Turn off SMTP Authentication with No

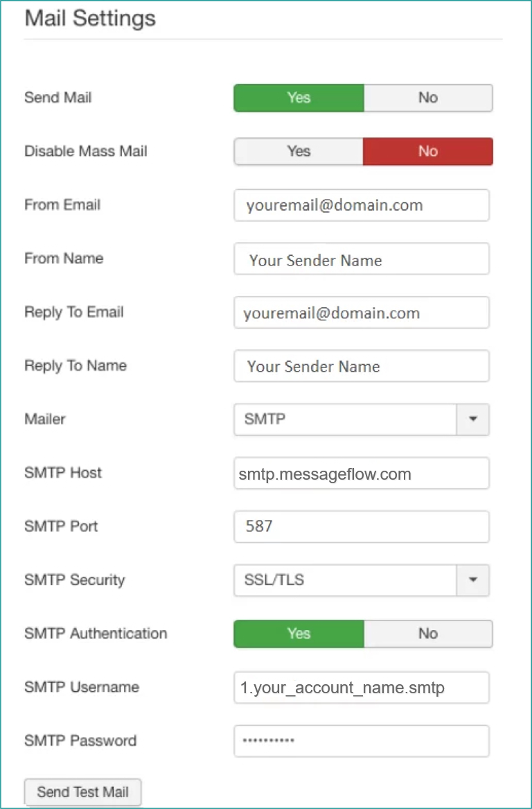(428, 634)
